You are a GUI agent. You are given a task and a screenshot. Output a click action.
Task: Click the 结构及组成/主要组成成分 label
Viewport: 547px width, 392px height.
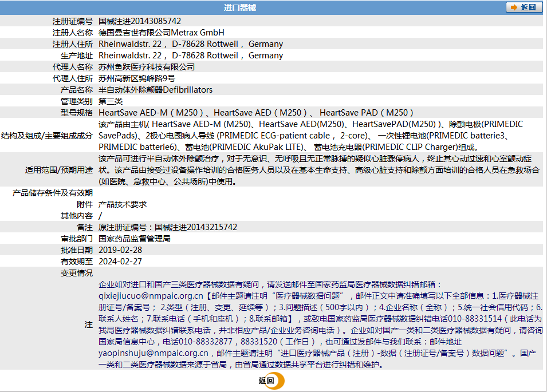tap(47, 136)
